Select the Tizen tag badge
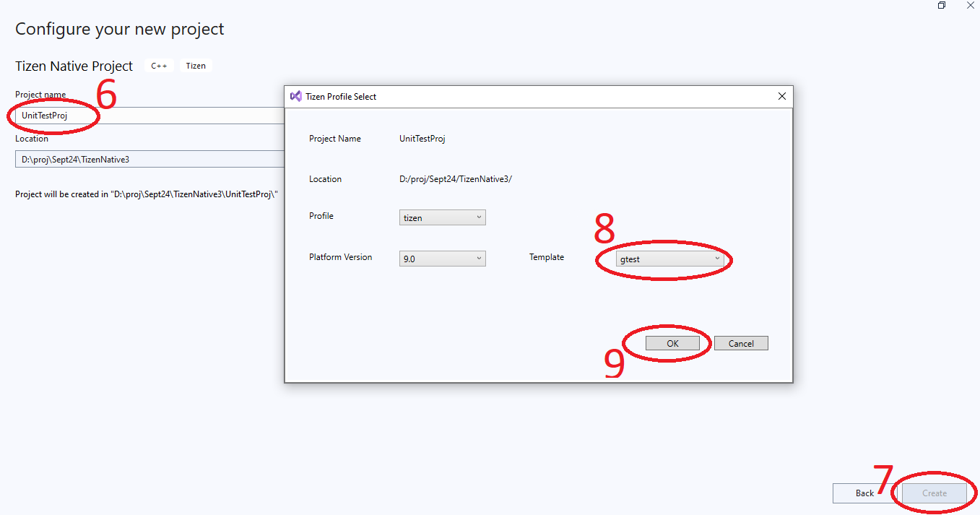Viewport: 980px width, 515px height. 196,66
